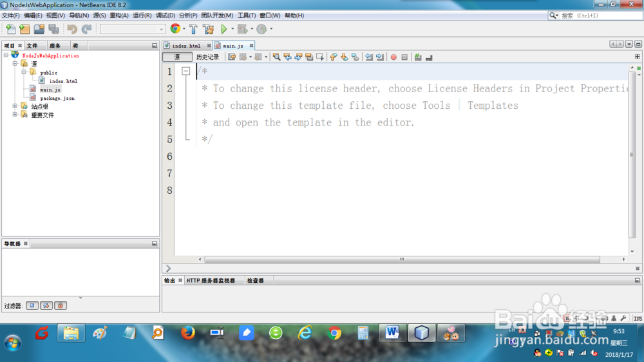Open the project configuration combo box

133,29
